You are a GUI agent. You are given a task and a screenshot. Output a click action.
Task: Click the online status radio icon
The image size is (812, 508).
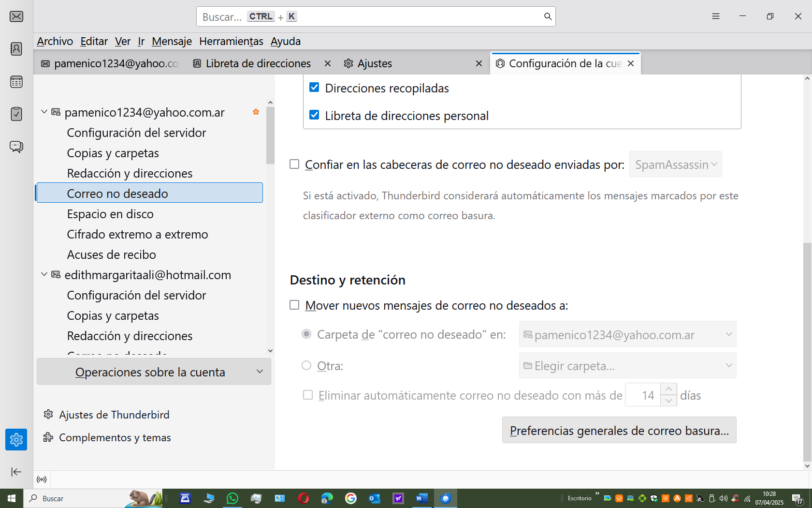tap(42, 479)
